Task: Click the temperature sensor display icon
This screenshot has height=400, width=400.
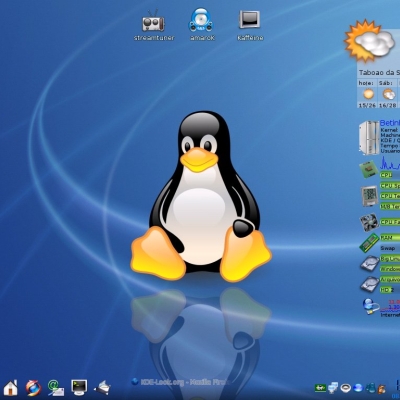Action: [369, 197]
